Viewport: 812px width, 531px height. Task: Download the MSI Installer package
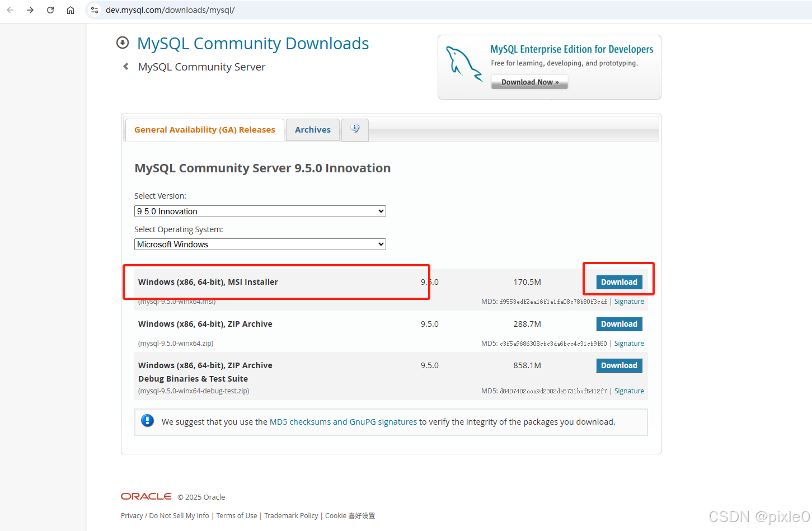619,282
